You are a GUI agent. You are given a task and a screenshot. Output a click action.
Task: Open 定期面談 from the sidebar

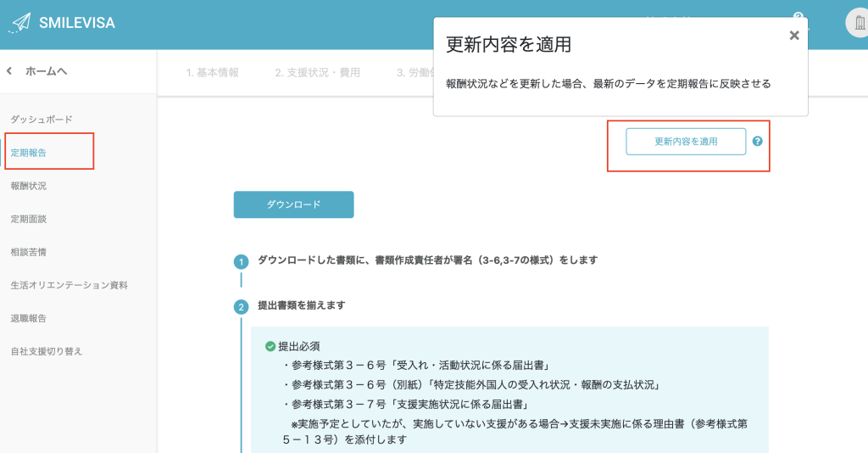[28, 219]
